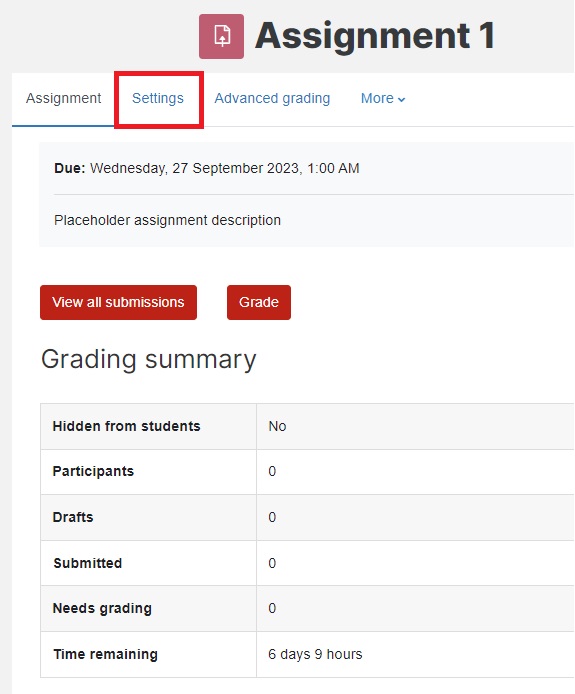Click the chevron arrow next to More
Viewport: 575px width, 694px height.
(x=401, y=100)
